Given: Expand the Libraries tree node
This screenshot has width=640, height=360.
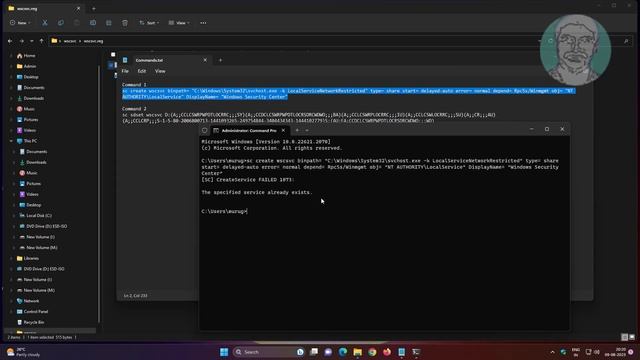Looking at the screenshot, I should 11,258.
